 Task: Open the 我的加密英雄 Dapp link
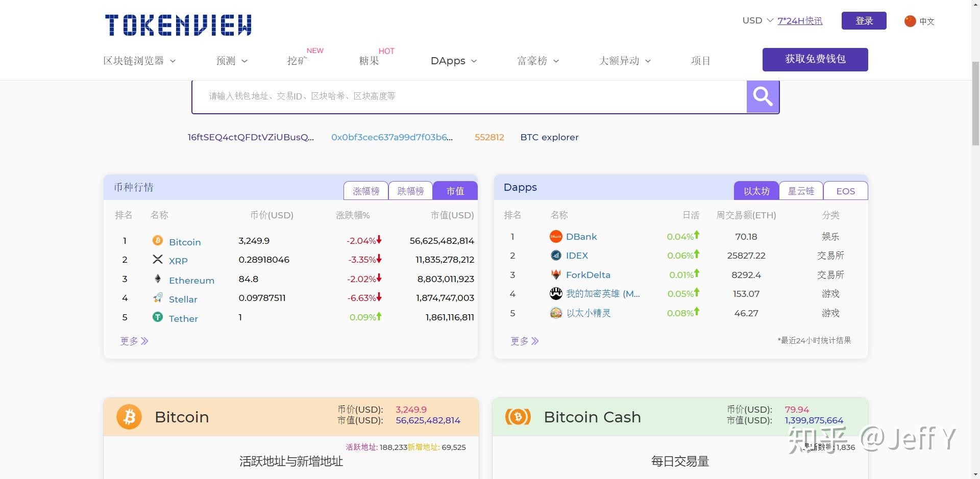pyautogui.click(x=603, y=294)
